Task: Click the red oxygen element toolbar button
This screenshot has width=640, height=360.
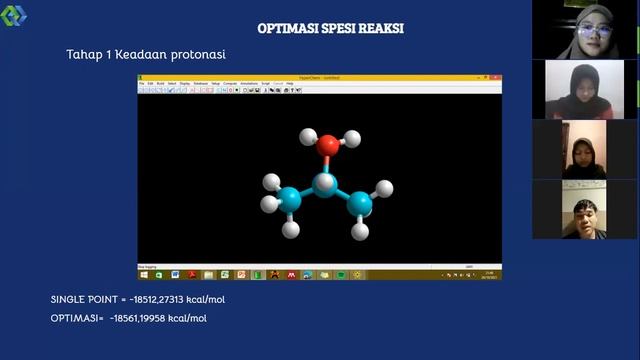Action: point(230,90)
